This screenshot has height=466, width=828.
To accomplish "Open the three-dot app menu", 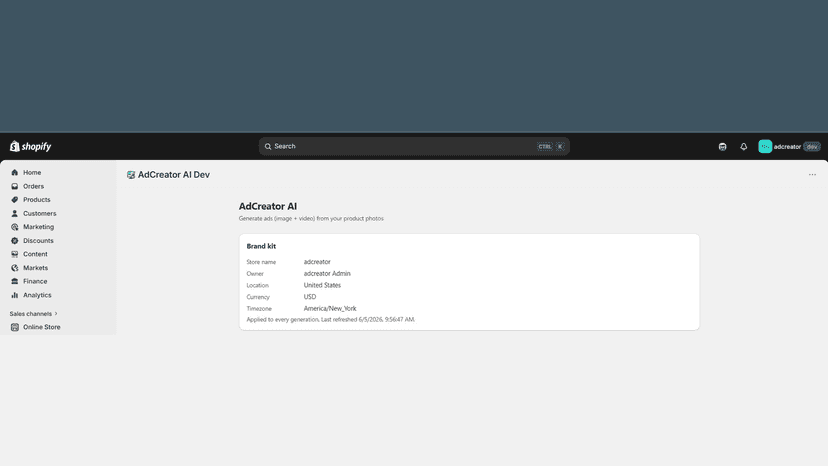I will pos(812,175).
